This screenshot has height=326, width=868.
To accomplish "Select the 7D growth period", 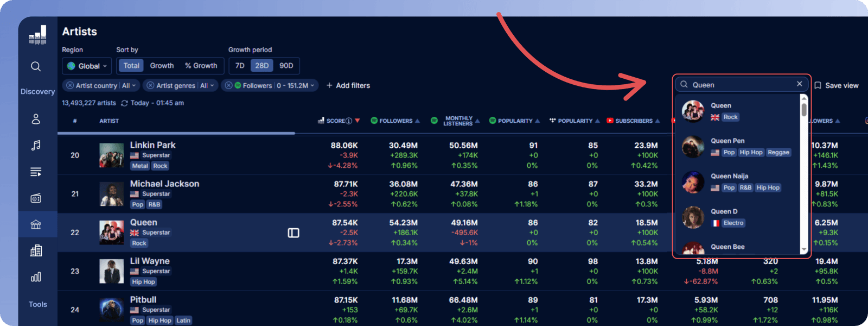I will pos(240,66).
